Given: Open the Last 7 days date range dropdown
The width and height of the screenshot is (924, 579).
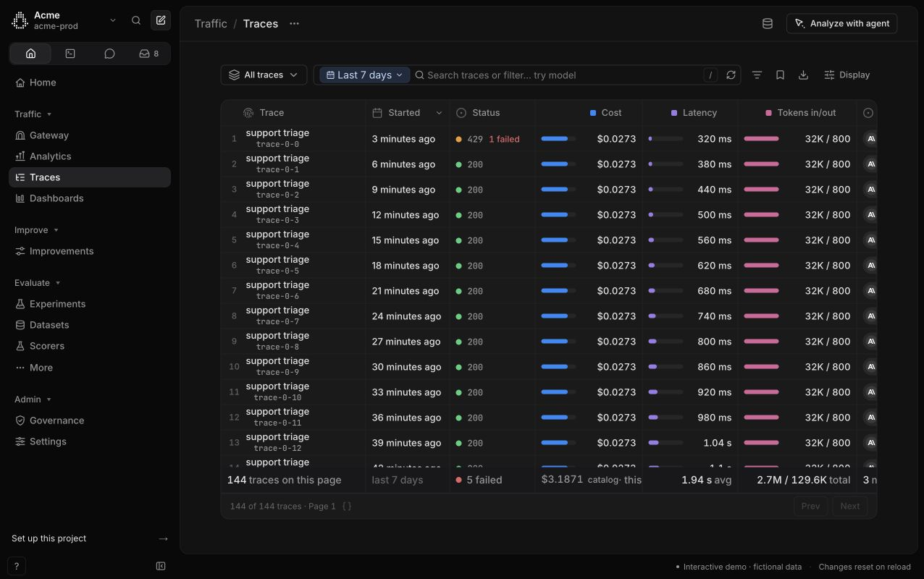Looking at the screenshot, I should pyautogui.click(x=365, y=75).
